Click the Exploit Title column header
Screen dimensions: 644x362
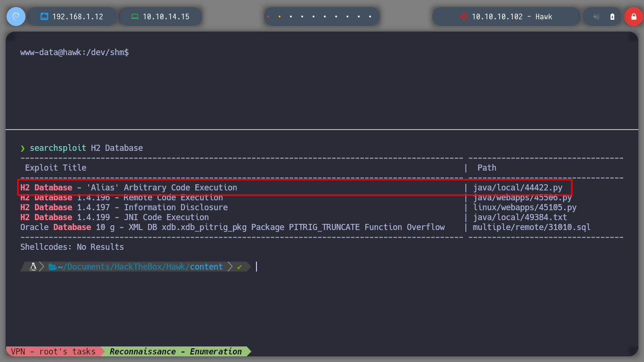56,168
